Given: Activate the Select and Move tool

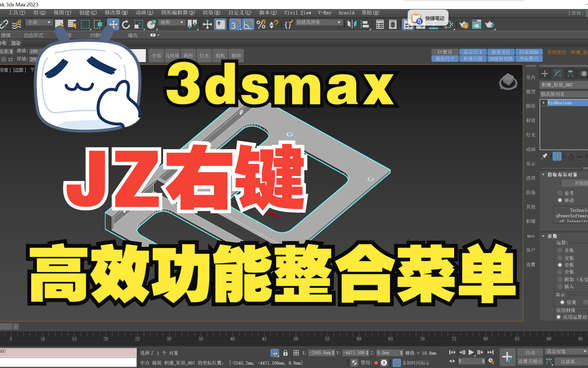Looking at the screenshot, I should (113, 25).
